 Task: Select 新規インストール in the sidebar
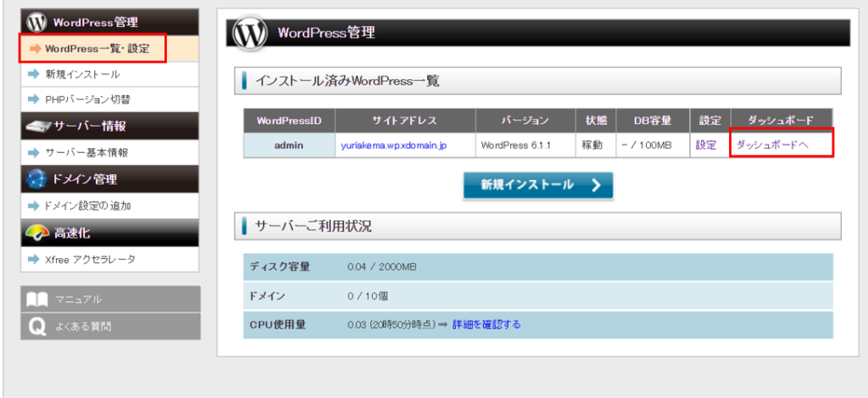(x=82, y=75)
